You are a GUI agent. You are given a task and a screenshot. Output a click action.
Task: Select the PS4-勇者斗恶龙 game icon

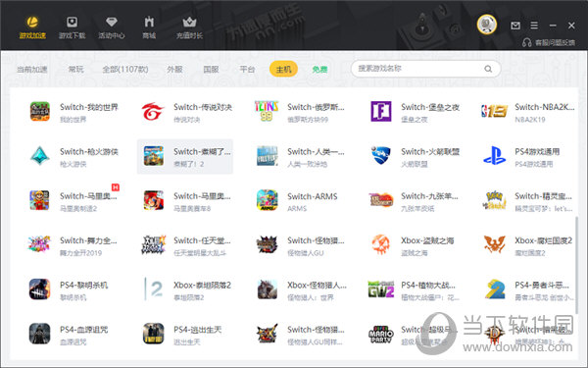click(495, 289)
